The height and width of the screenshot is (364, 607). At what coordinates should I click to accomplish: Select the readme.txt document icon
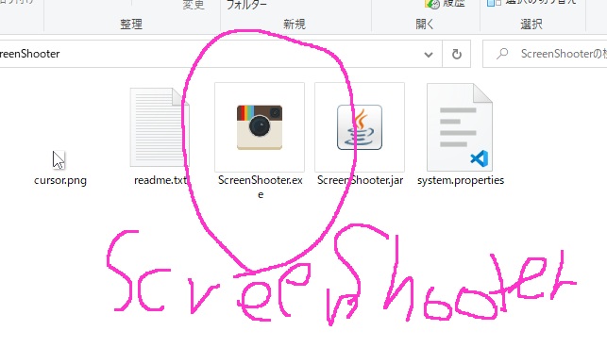(x=160, y=127)
